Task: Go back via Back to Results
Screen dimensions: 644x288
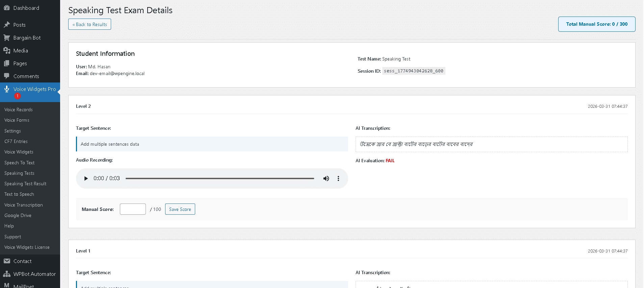Action: point(89,24)
